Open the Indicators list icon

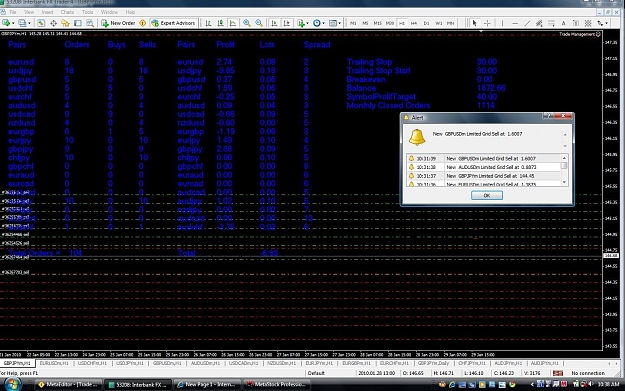tap(301, 23)
